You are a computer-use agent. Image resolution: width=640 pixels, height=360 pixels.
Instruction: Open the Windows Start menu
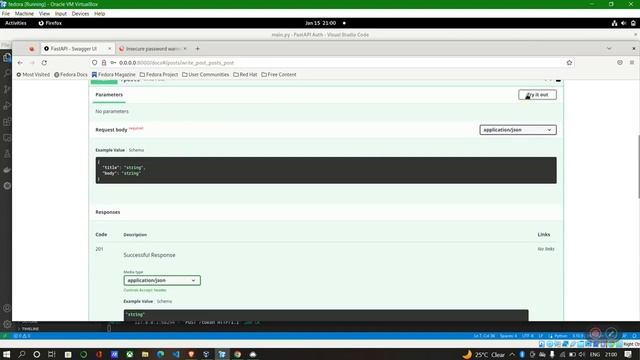coord(7,354)
